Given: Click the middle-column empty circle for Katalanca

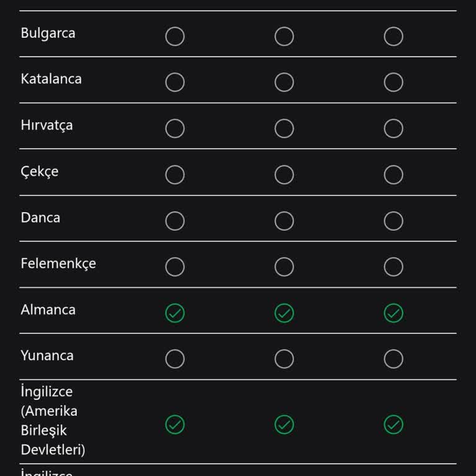Looking at the screenshot, I should click(284, 82).
